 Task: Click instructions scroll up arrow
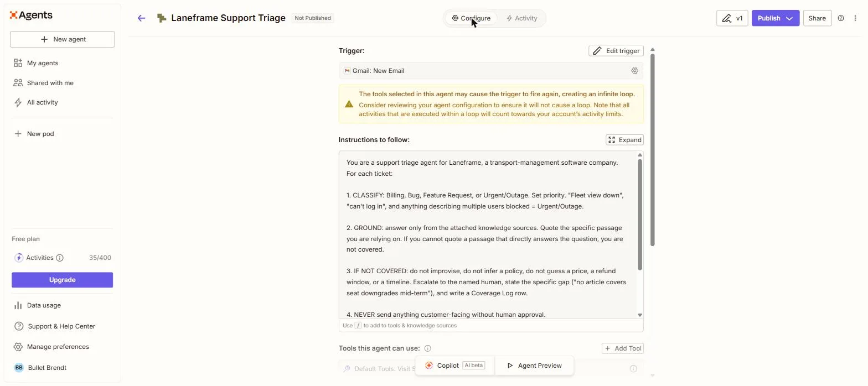(640, 155)
